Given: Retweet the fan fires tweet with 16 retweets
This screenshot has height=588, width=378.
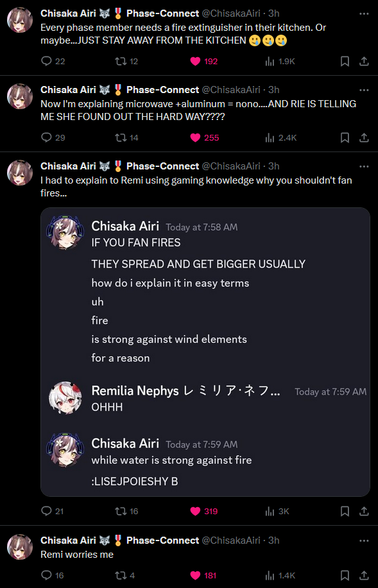Looking at the screenshot, I should click(126, 511).
